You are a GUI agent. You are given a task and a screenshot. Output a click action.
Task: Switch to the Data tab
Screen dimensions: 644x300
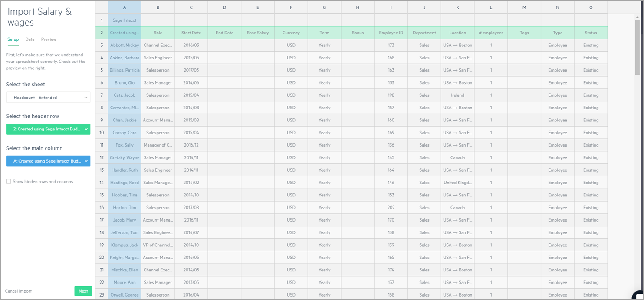[30, 39]
